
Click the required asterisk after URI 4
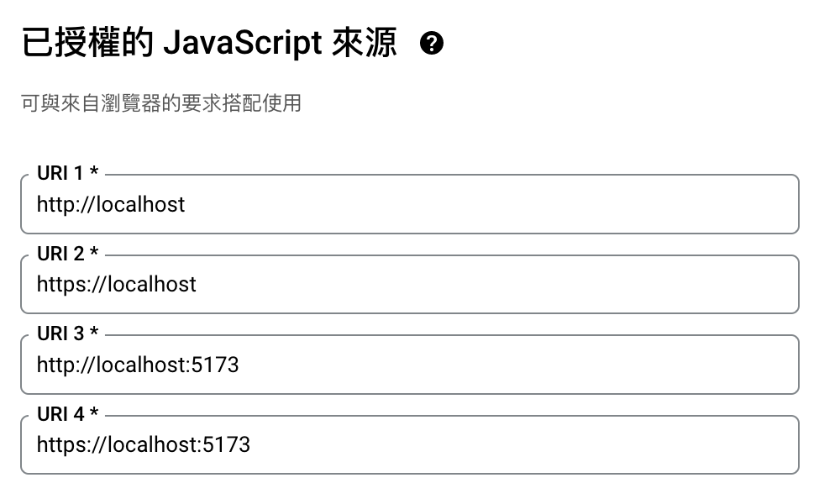tap(94, 413)
